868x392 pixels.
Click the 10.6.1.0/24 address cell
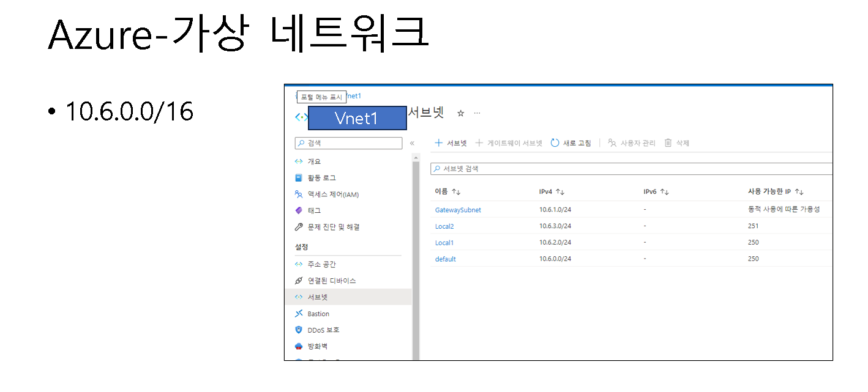555,210
